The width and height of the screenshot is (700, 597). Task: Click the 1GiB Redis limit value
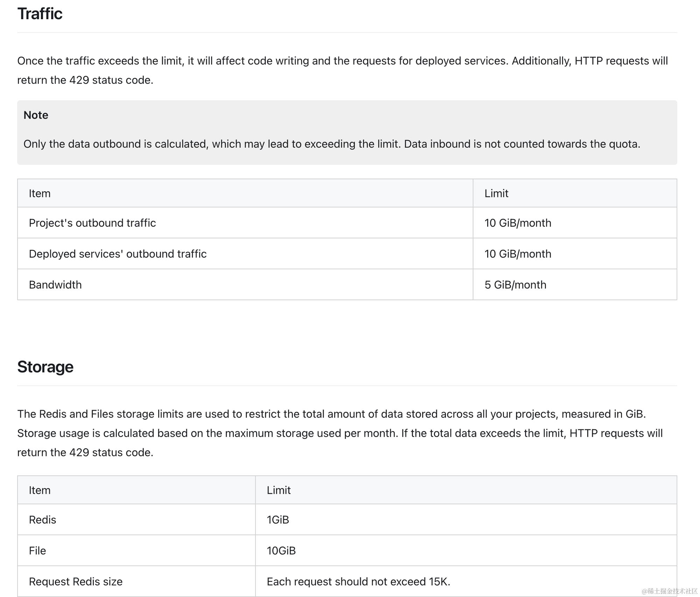coord(278,520)
